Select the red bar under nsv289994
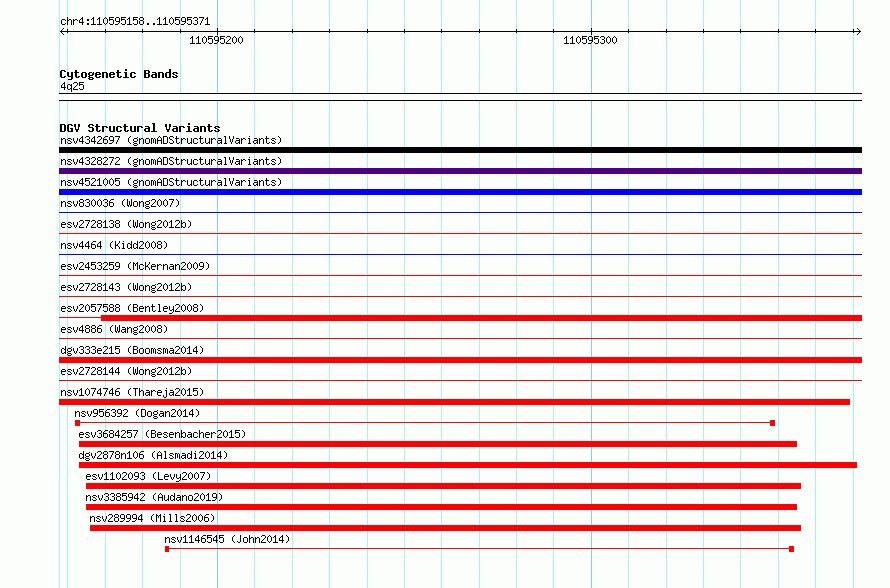 coord(445,528)
